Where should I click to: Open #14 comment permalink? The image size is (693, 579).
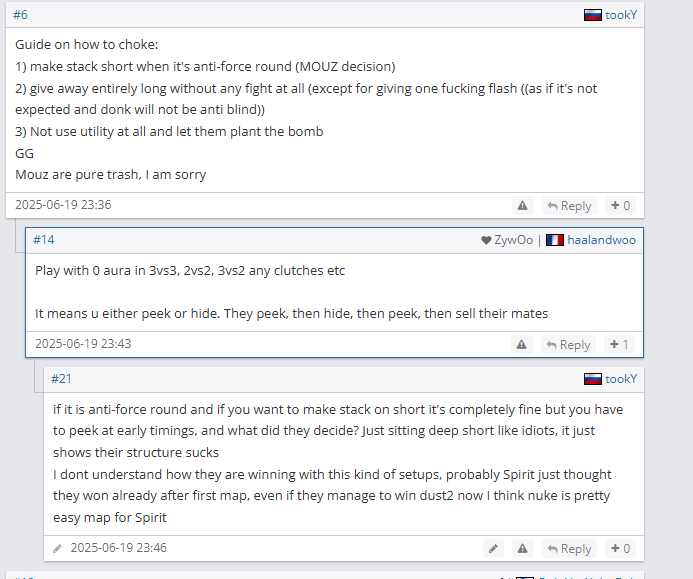pos(44,240)
